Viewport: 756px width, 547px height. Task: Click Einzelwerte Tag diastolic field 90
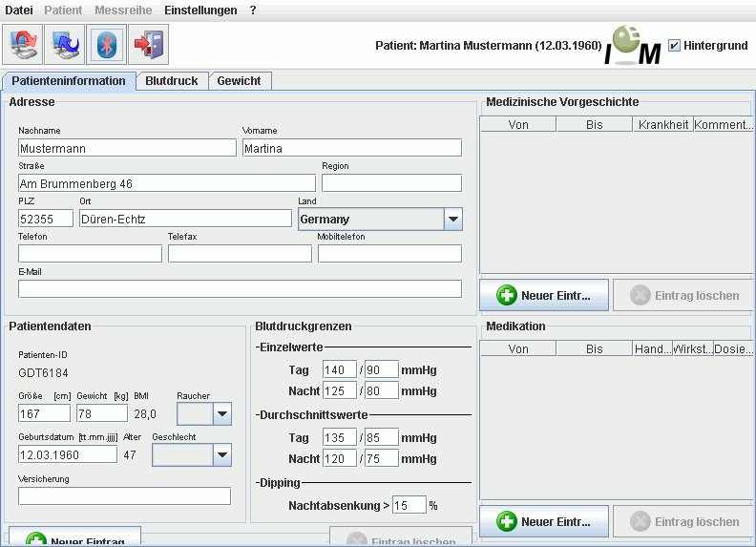click(x=382, y=370)
